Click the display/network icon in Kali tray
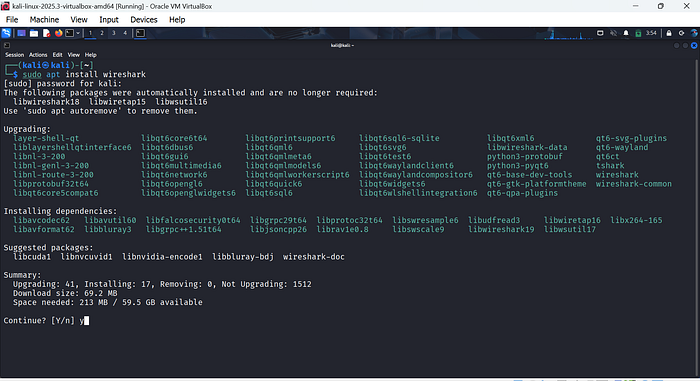700x381 pixels. [600, 33]
